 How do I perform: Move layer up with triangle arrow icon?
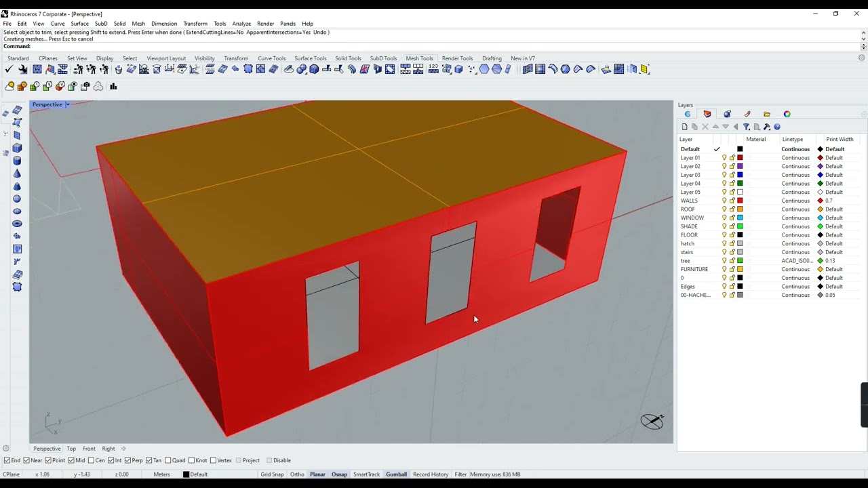(x=715, y=127)
